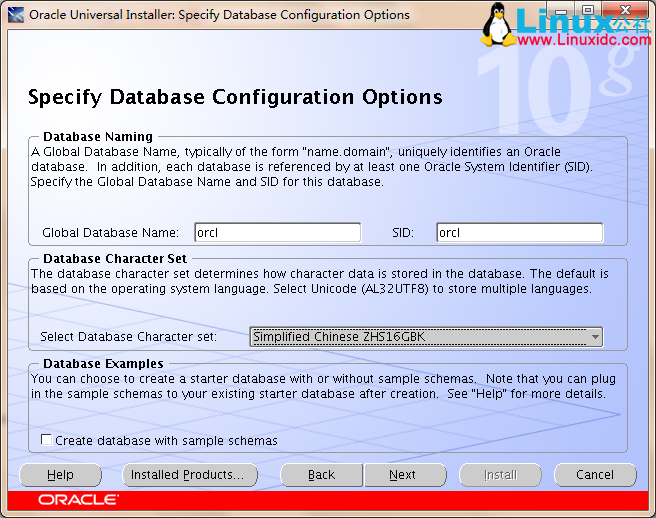Enable Create database with sample schemas checkbox
Screen dimensions: 656x518
pos(46,440)
